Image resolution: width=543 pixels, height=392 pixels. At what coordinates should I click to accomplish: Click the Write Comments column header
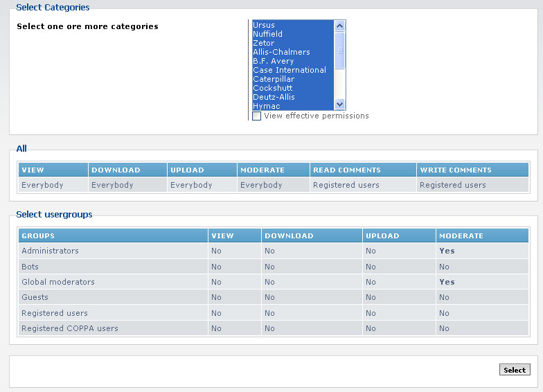click(x=456, y=170)
